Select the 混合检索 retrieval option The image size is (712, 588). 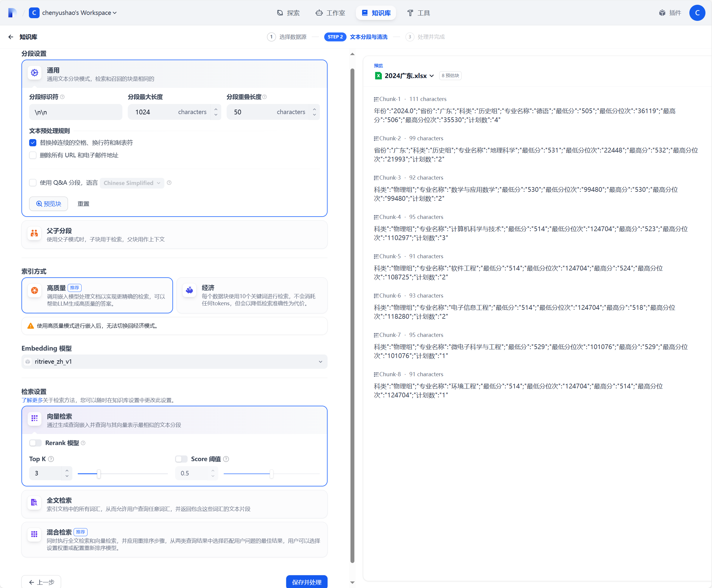(x=175, y=540)
